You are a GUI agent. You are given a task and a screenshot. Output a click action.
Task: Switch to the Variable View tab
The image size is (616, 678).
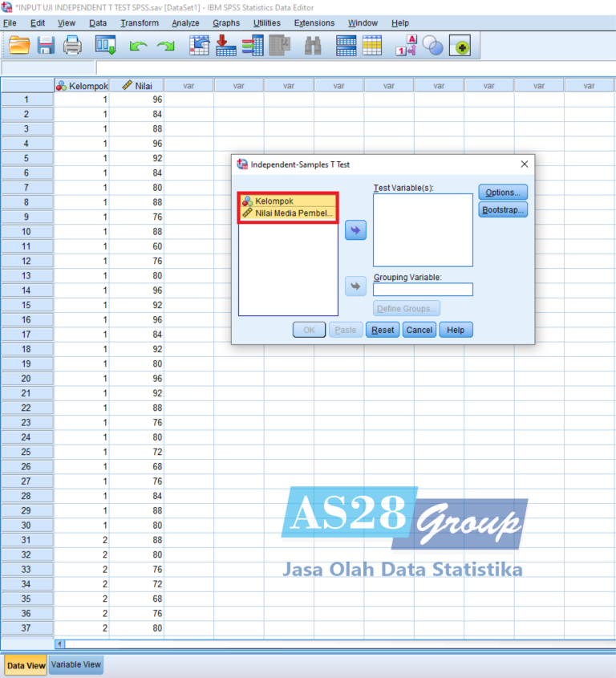pos(75,664)
